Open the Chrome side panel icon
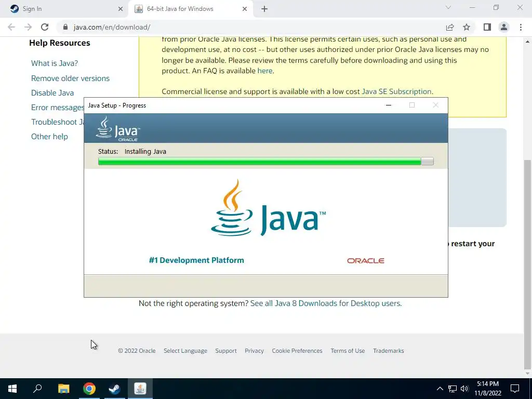The height and width of the screenshot is (399, 532). (x=487, y=27)
